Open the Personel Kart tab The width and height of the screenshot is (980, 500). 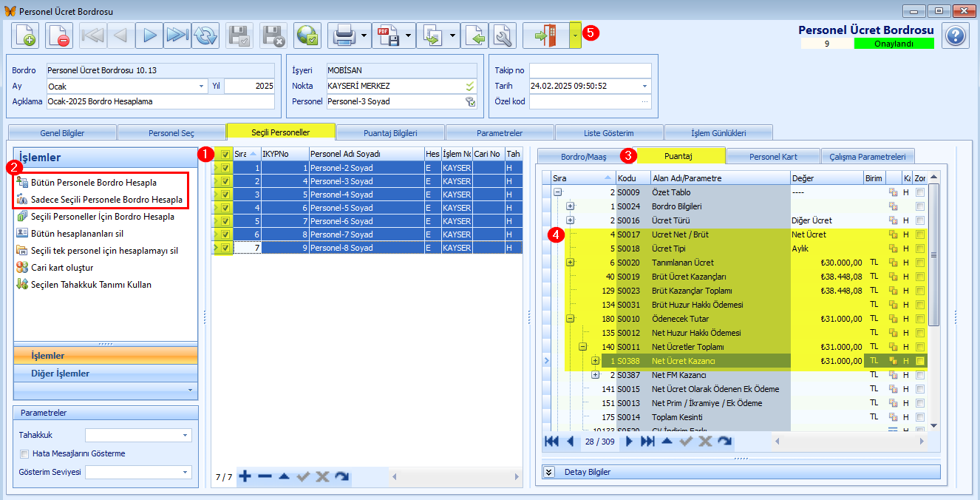[773, 156]
